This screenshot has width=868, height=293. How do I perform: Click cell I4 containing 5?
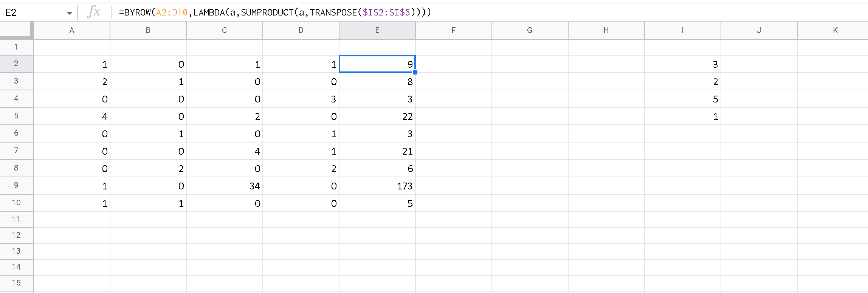point(683,99)
